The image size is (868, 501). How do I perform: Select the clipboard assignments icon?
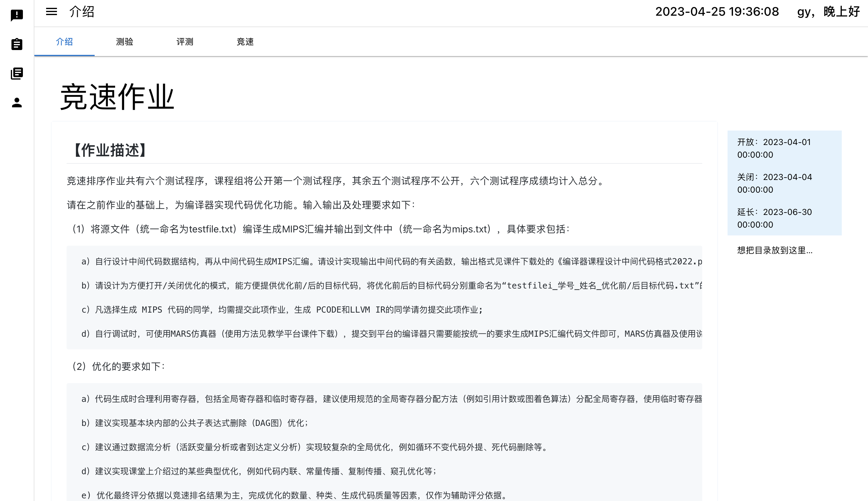click(17, 44)
